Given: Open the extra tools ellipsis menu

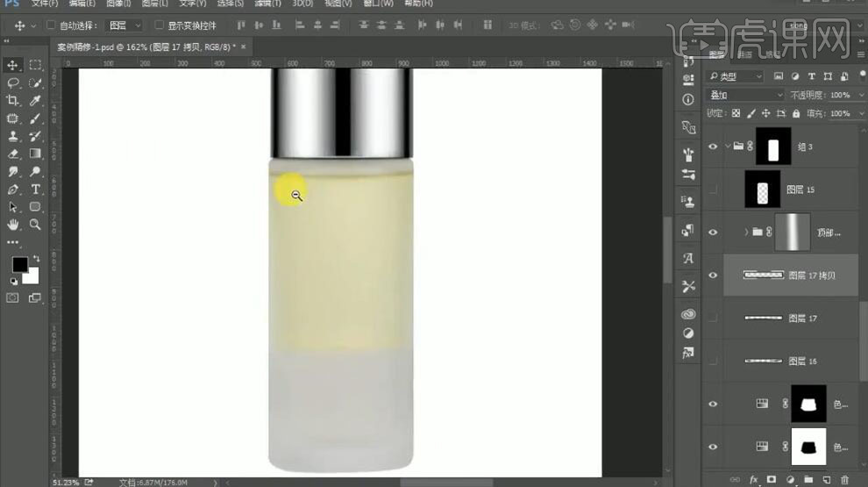Looking at the screenshot, I should 12,242.
